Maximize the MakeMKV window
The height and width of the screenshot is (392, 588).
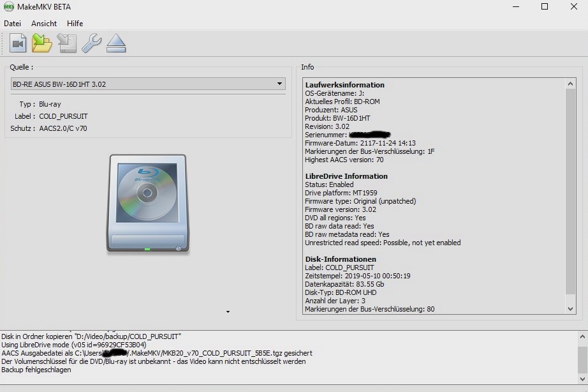pyautogui.click(x=545, y=7)
